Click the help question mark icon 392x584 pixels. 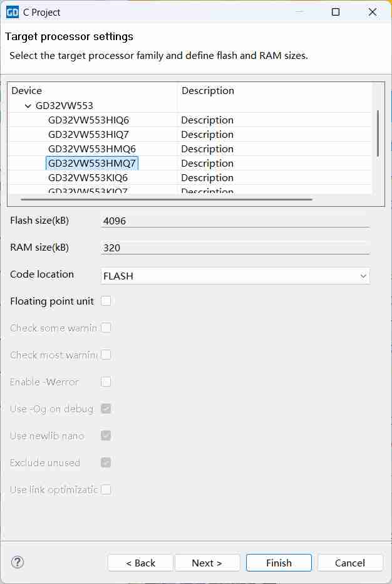(x=18, y=562)
